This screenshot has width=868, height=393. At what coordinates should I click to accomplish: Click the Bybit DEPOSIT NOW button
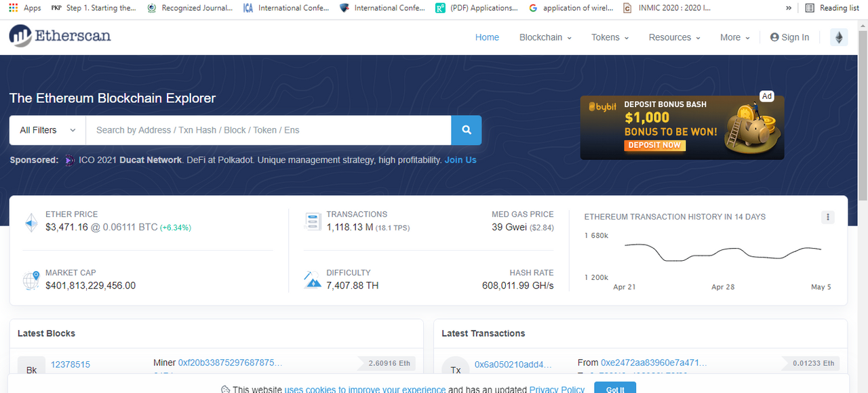coord(654,145)
